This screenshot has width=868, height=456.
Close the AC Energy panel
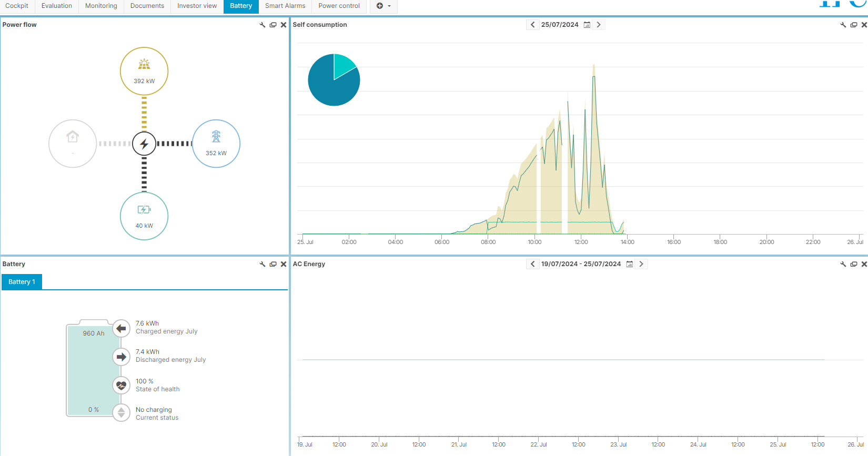(864, 264)
